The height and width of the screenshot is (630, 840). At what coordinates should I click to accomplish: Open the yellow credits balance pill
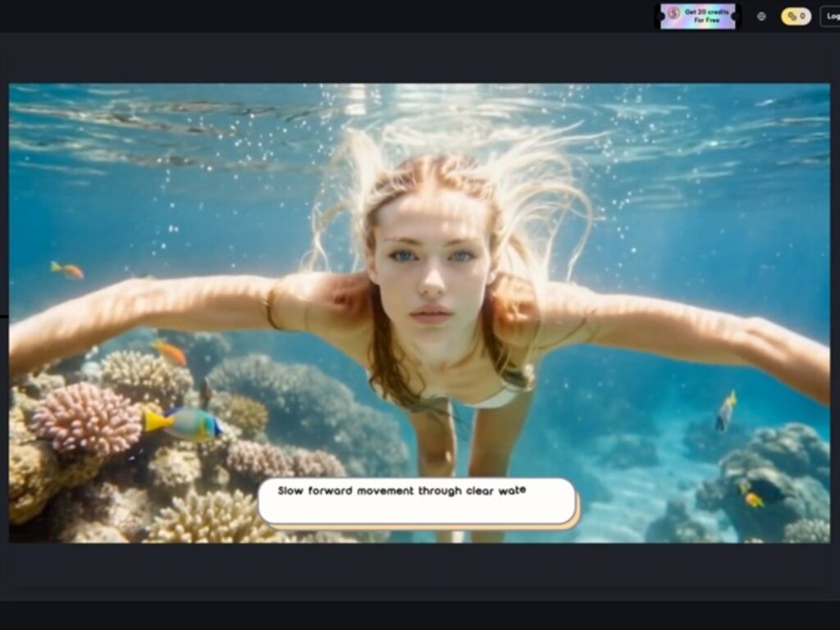[796, 16]
